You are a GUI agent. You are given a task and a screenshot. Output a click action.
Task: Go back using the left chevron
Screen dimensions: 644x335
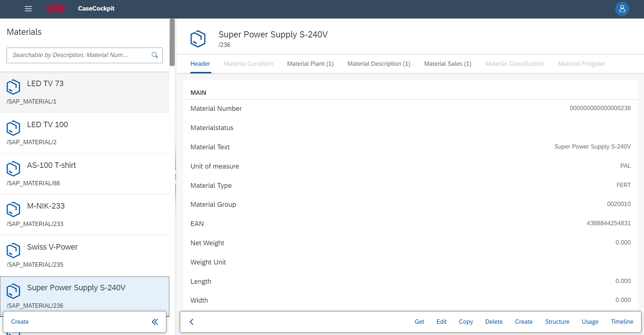click(191, 322)
